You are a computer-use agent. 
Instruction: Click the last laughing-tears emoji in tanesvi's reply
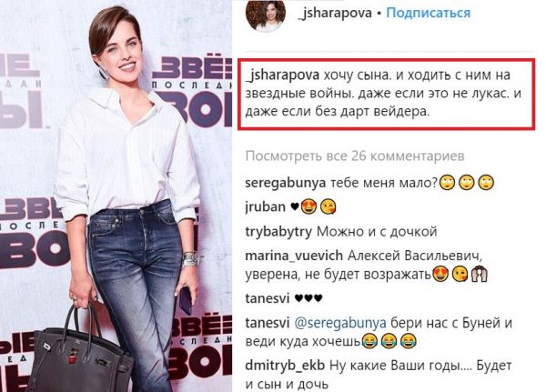(409, 341)
